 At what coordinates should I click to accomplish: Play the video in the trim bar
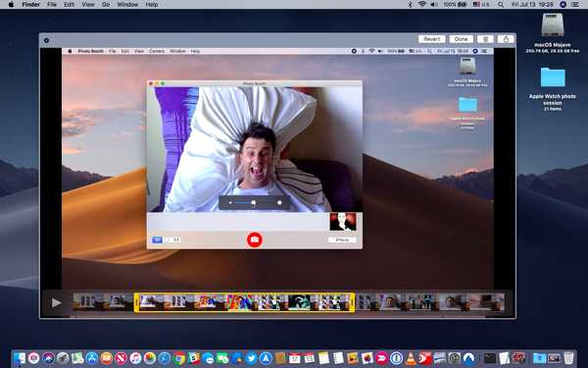coord(56,302)
